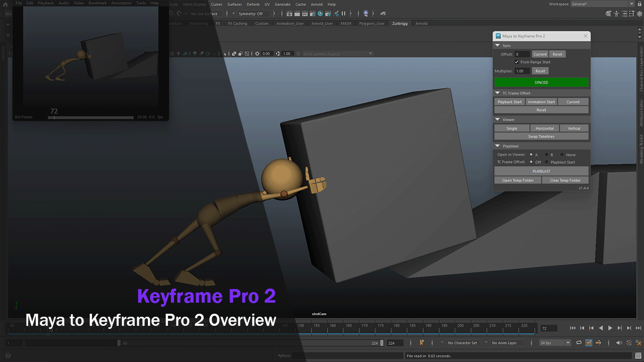
Task: Click the PLAYBLAST button
Action: tap(541, 171)
